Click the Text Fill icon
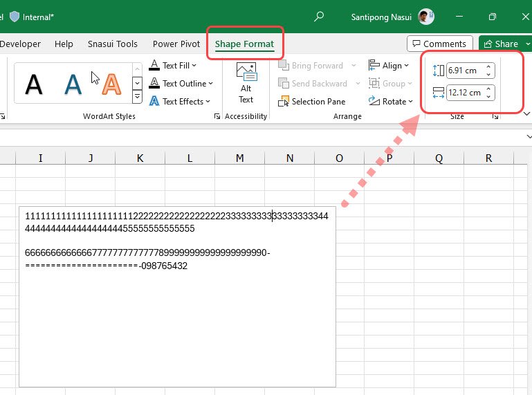This screenshot has height=395, width=532. [155, 66]
